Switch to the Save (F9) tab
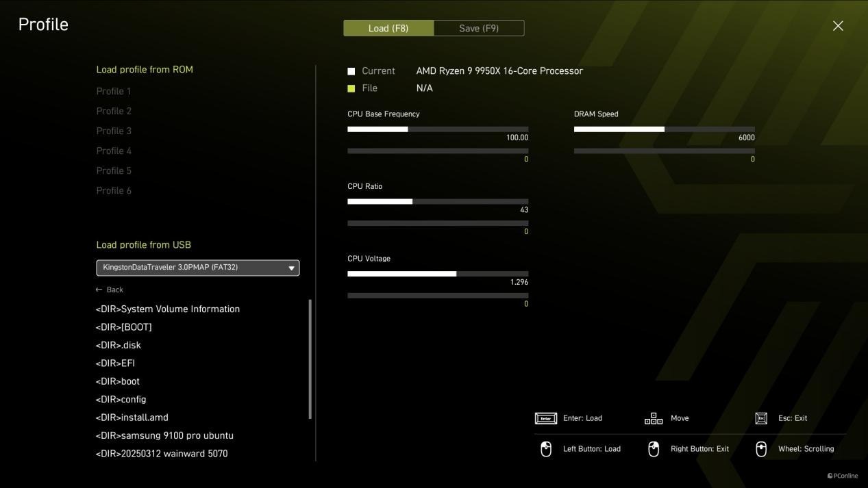The width and height of the screenshot is (868, 488). [x=479, y=28]
